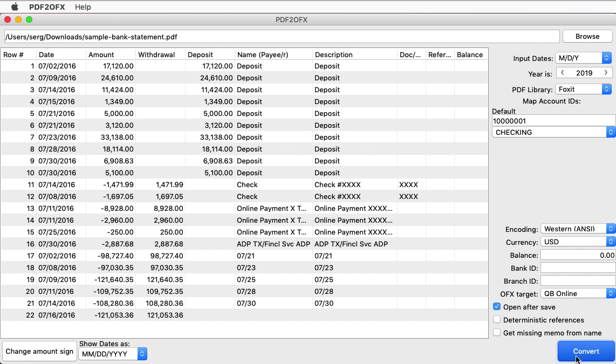616x364 pixels.
Task: Click the Deposit column header
Action: coord(210,54)
